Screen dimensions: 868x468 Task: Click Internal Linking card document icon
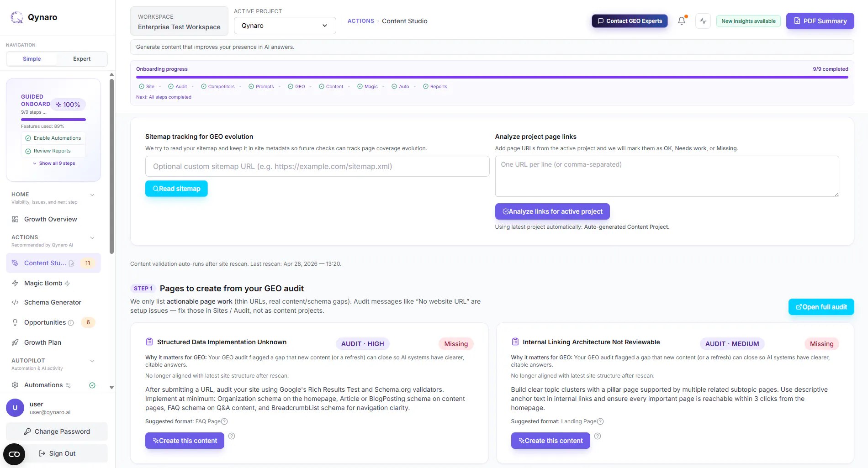tap(515, 342)
